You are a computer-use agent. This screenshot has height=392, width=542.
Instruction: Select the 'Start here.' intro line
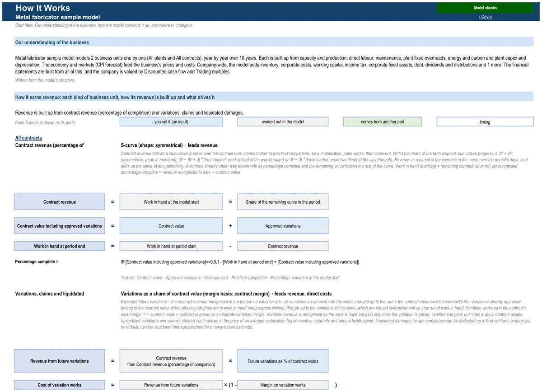pyautogui.click(x=104, y=25)
